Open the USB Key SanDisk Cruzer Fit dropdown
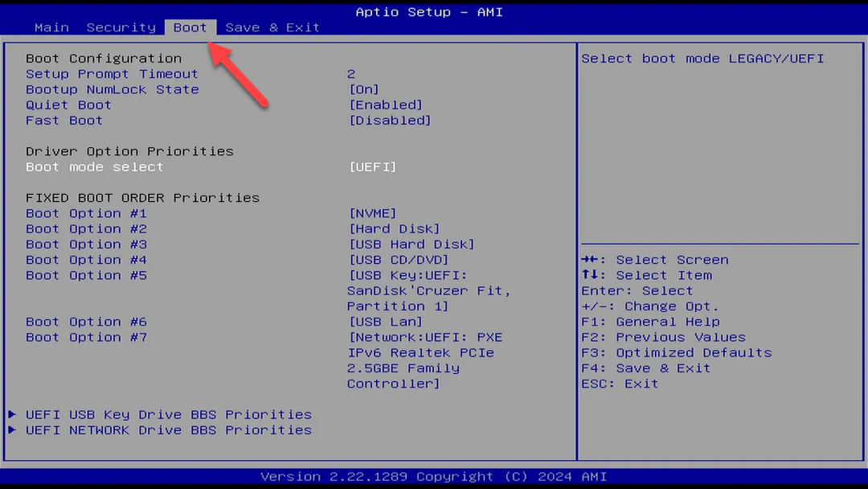Viewport: 868px width, 489px height. 429,290
